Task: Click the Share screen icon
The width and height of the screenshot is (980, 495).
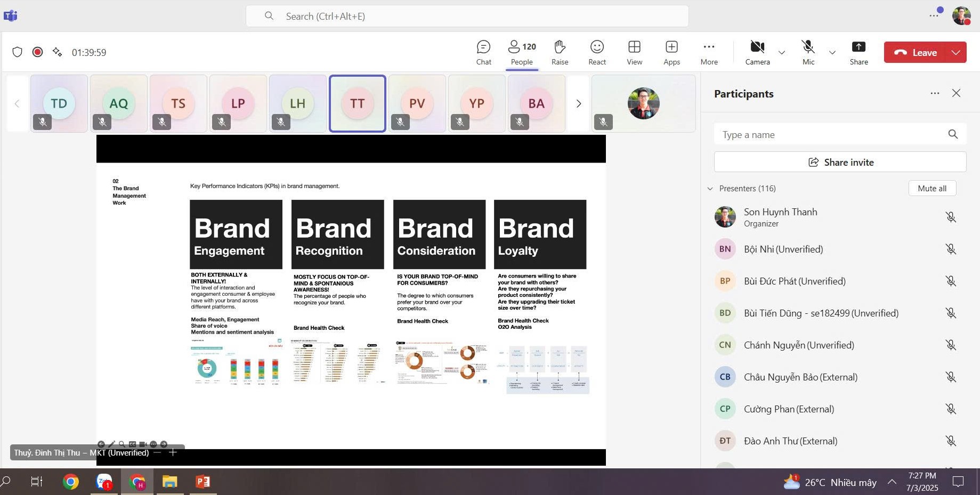Action: click(x=858, y=53)
